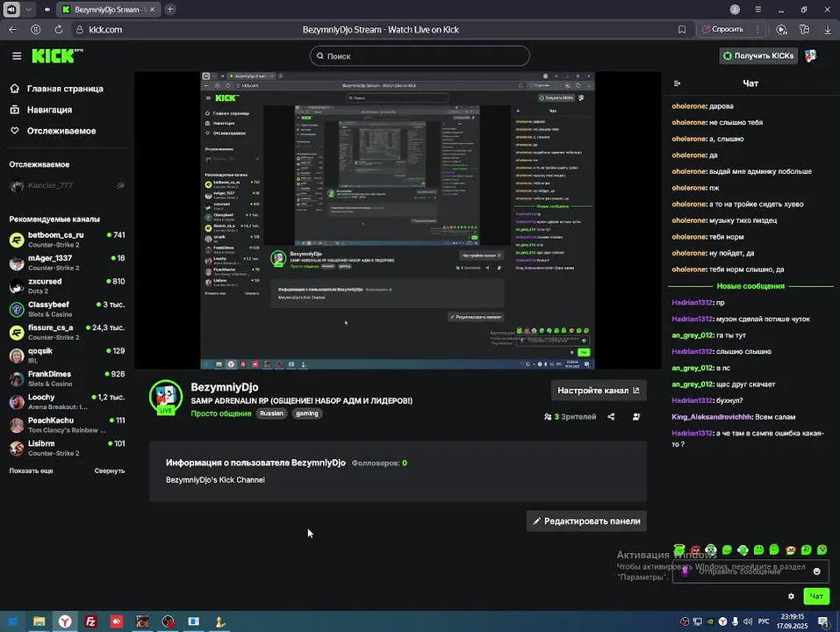
Task: Open the recommended channel fissure_cs_a
Action: (67, 332)
